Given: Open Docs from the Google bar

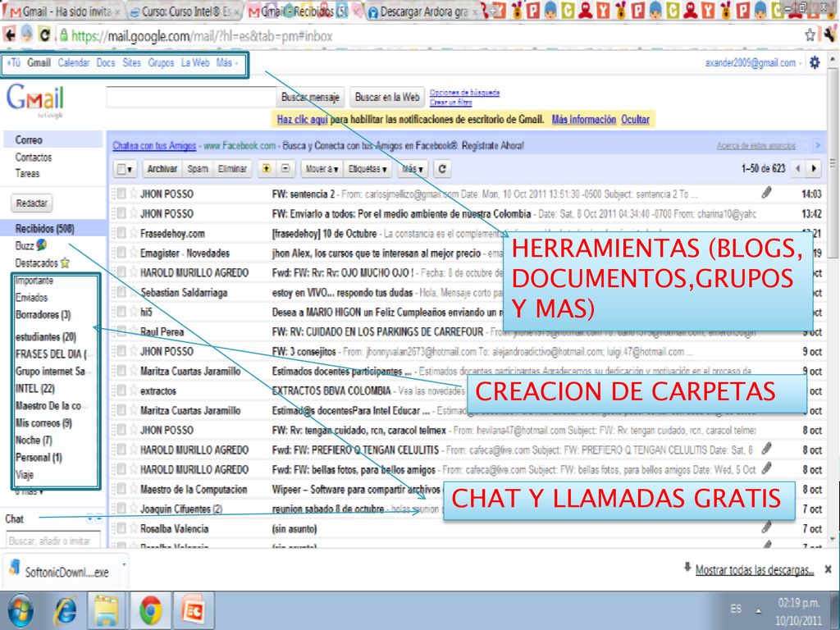Looking at the screenshot, I should (106, 62).
